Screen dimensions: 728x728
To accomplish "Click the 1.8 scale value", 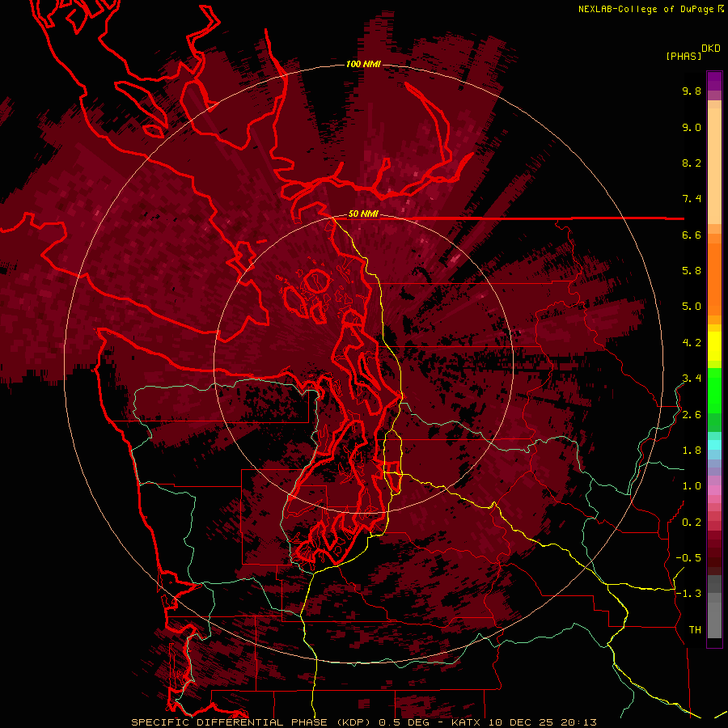I will 692,451.
